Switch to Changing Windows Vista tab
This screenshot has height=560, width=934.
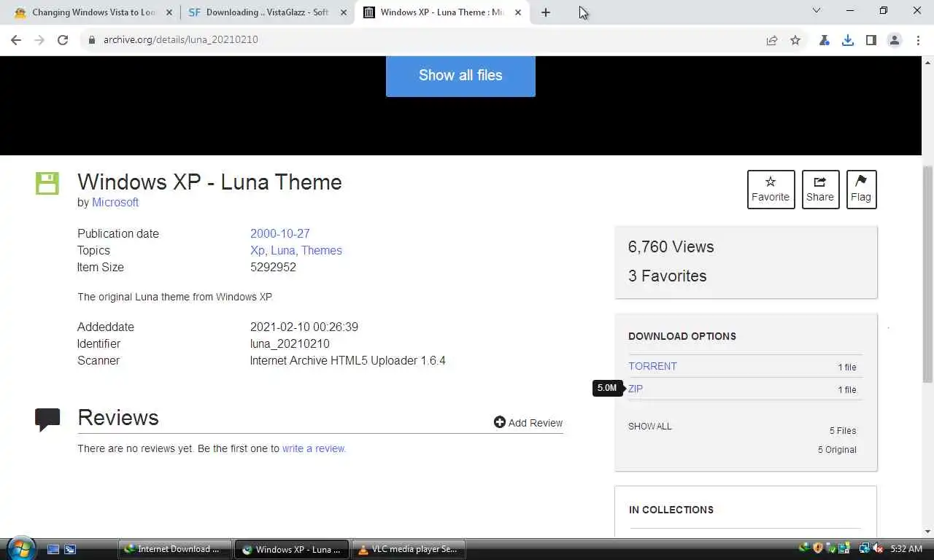93,12
